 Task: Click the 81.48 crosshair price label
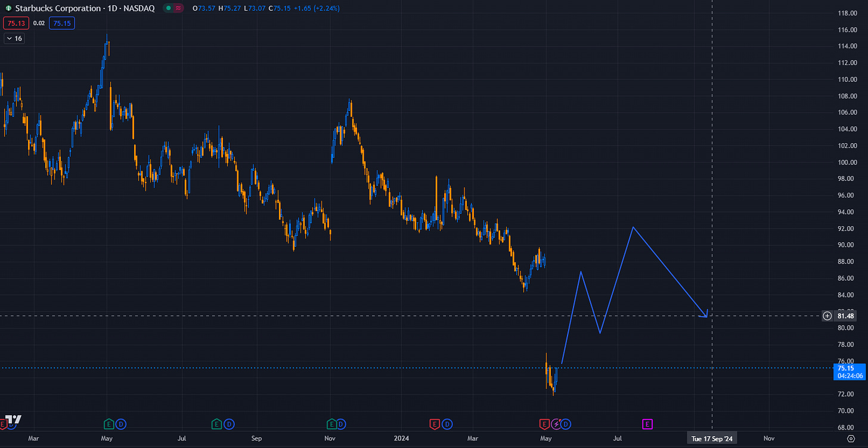point(845,316)
